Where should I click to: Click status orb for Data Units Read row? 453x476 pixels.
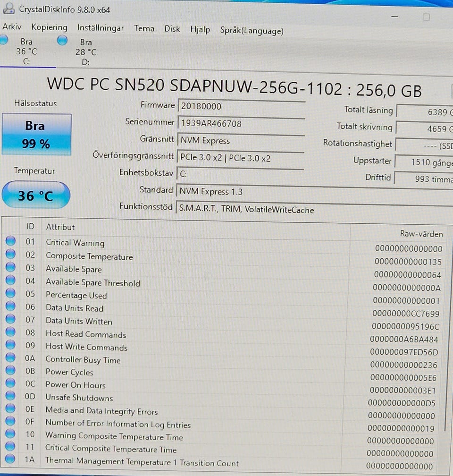point(10,306)
